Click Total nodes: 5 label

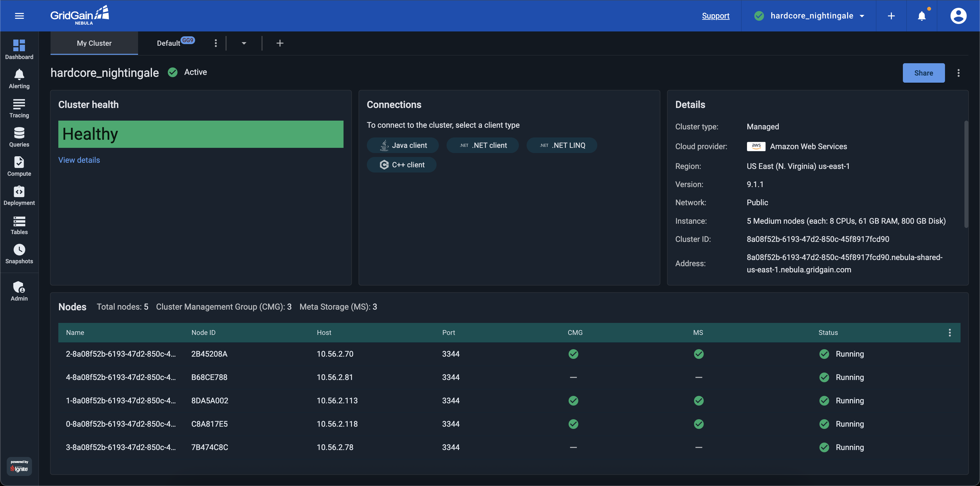point(122,306)
